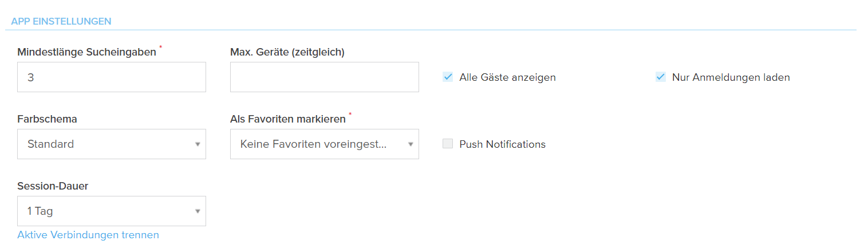
Task: Click the arrow icon of the Favoriten dropdown
Action: pyautogui.click(x=411, y=144)
